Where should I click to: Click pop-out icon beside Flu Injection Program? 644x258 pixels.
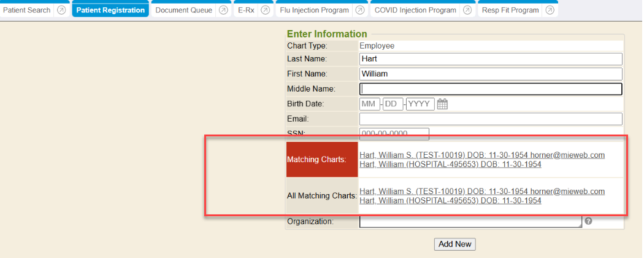[360, 10]
